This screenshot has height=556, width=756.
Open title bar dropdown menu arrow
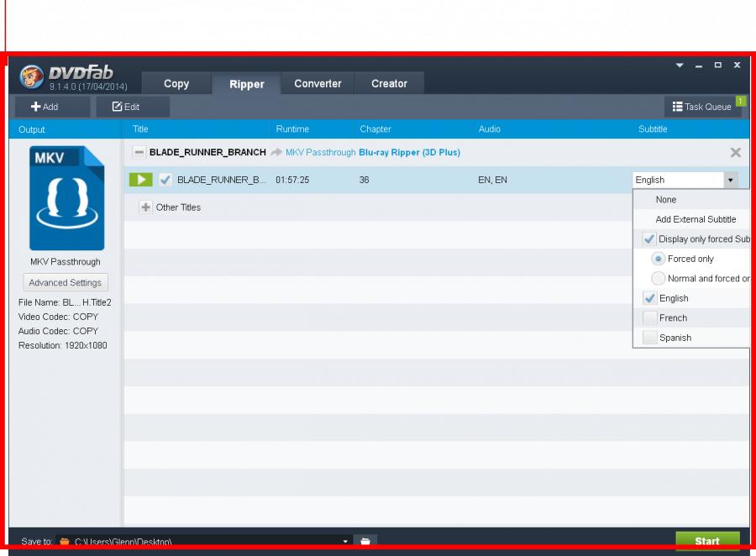coord(680,66)
